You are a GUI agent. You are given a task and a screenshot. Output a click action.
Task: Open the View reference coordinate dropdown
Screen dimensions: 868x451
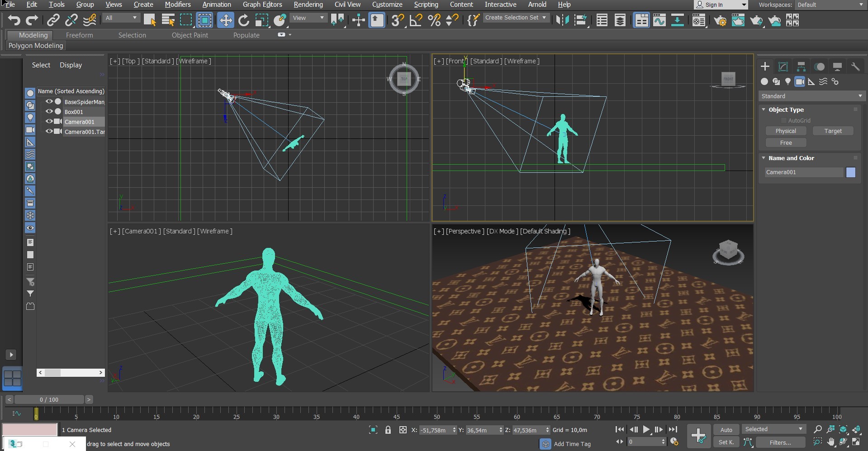(308, 18)
